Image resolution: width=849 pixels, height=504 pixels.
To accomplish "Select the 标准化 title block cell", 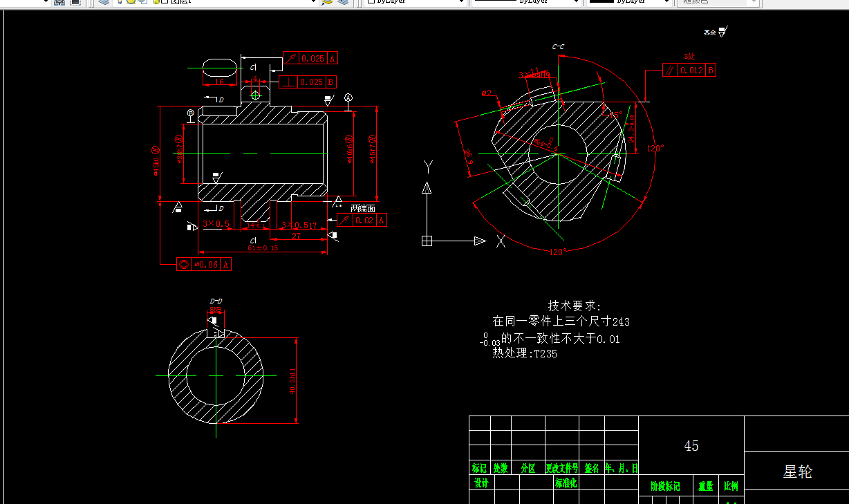I will tap(566, 483).
